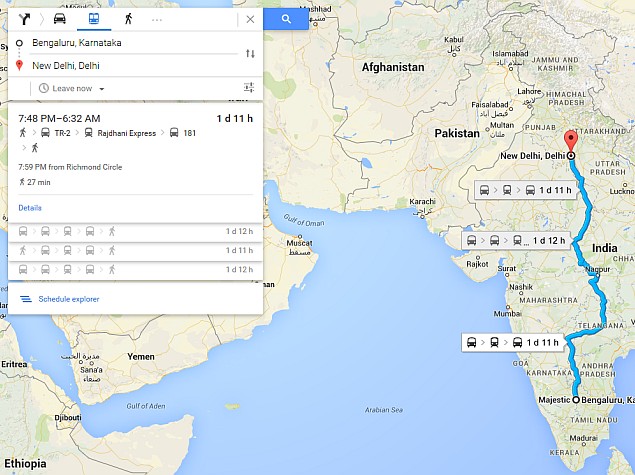The width and height of the screenshot is (635, 475).
Task: Click the directions arrow icon
Action: pyautogui.click(x=25, y=19)
